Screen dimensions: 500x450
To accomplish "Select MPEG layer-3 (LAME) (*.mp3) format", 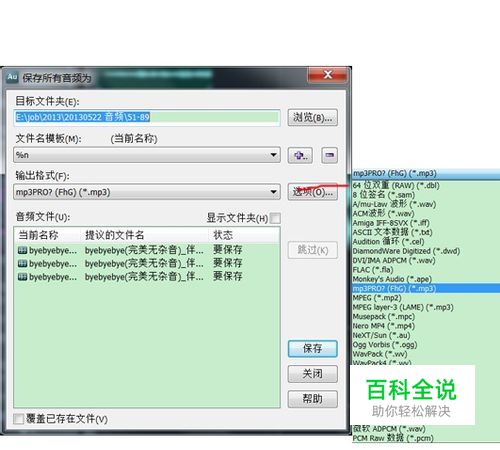I will click(426, 307).
